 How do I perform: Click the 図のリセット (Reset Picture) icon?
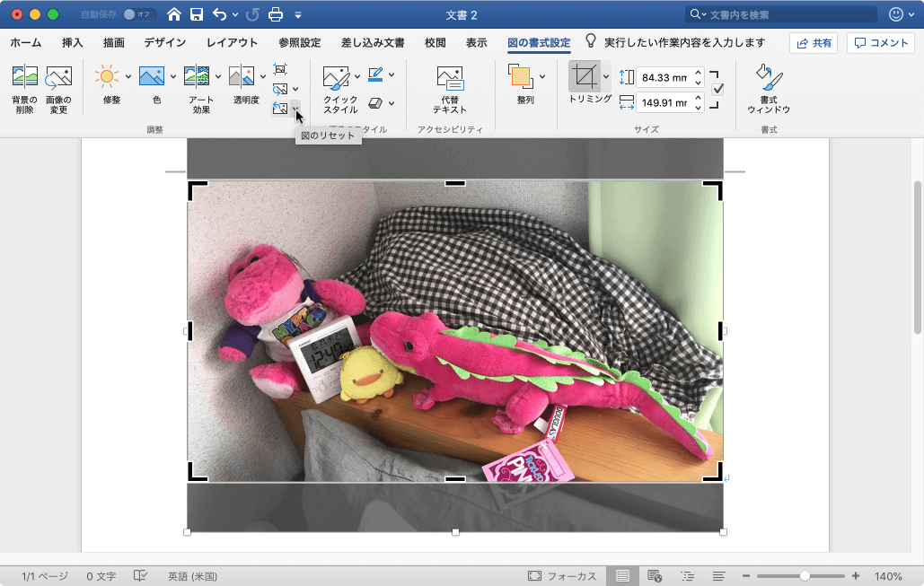[280, 108]
